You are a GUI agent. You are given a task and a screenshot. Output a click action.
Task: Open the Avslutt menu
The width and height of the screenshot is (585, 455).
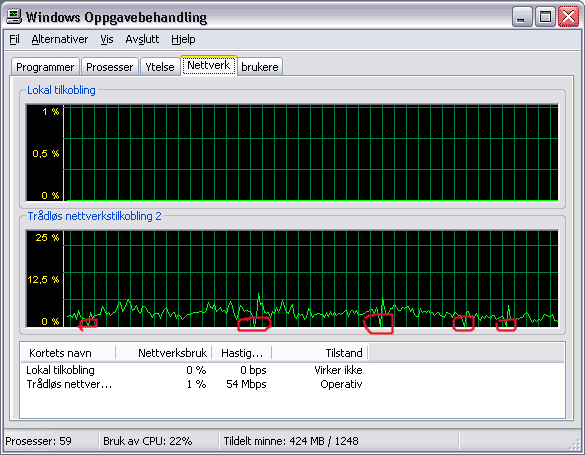(x=142, y=39)
